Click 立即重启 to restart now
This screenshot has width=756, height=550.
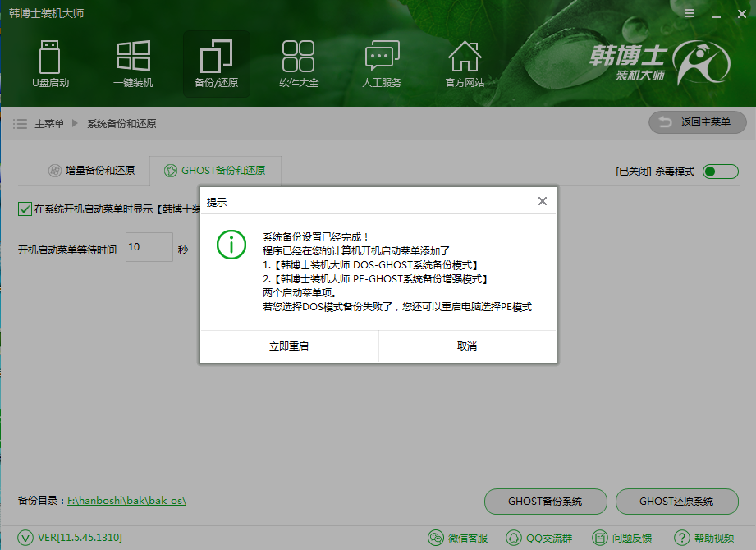click(289, 346)
